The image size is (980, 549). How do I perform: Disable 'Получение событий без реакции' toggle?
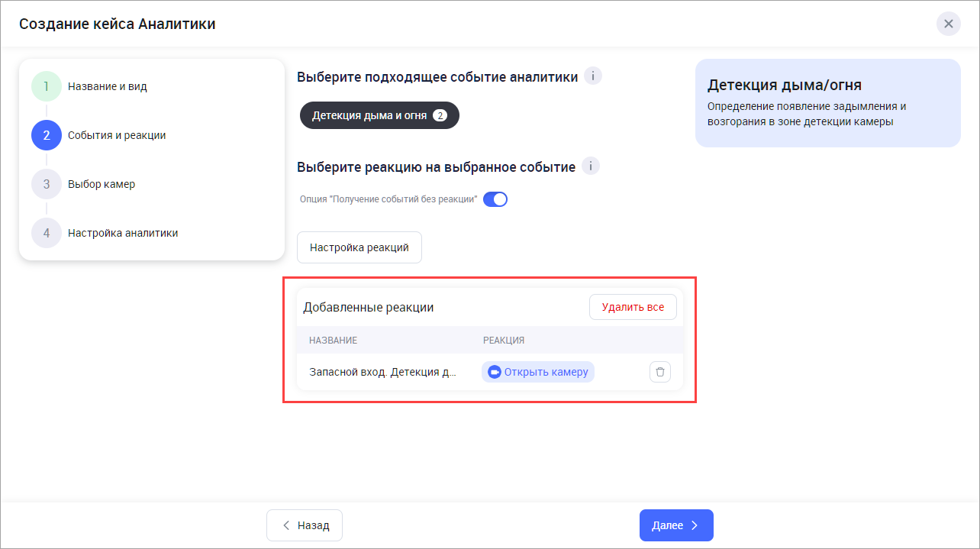[x=495, y=199]
